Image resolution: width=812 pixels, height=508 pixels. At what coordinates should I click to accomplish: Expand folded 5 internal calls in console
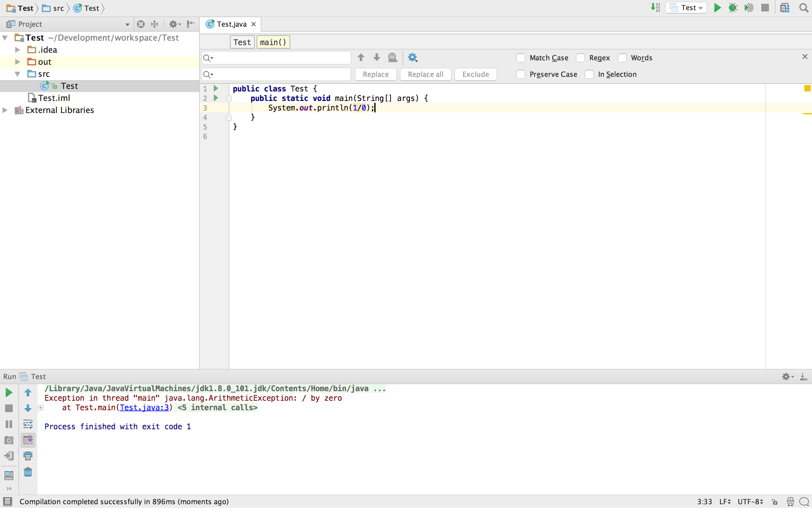[x=41, y=408]
